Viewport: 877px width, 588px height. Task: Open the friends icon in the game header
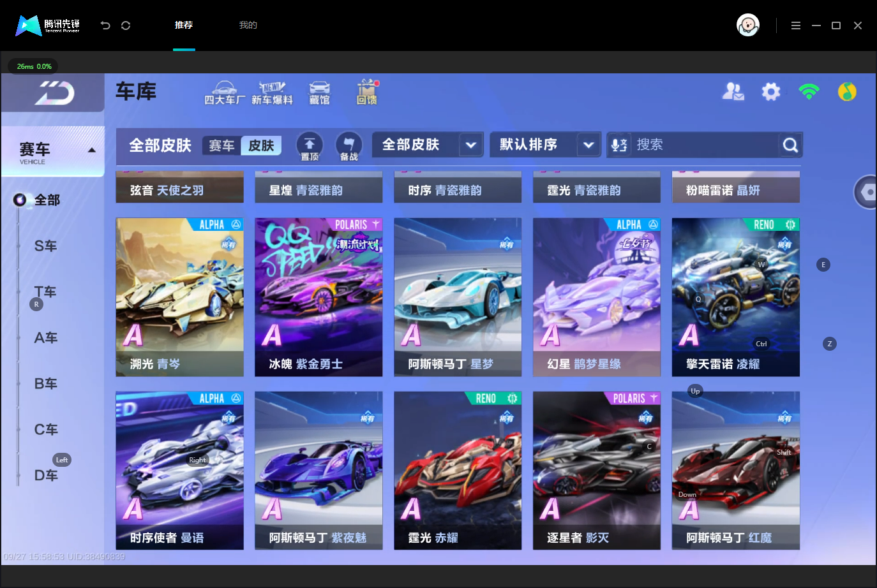click(x=733, y=92)
